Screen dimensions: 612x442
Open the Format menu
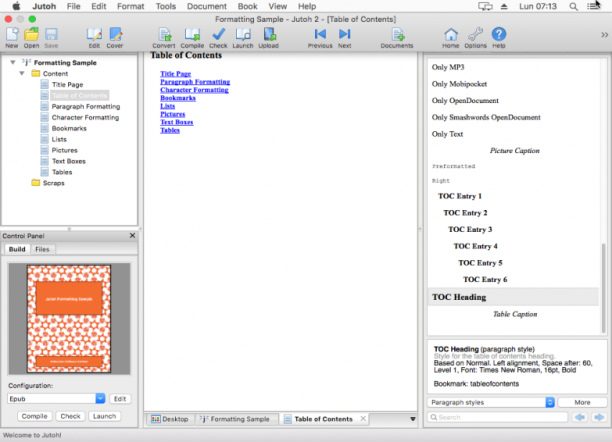pyautogui.click(x=131, y=6)
